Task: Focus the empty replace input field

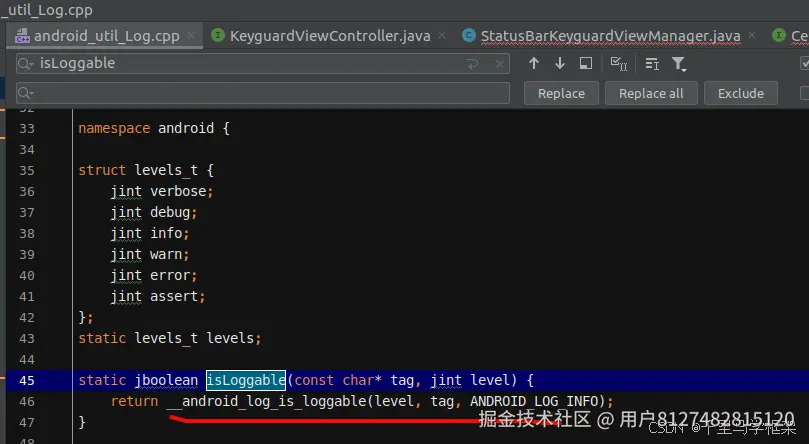Action: click(263, 93)
